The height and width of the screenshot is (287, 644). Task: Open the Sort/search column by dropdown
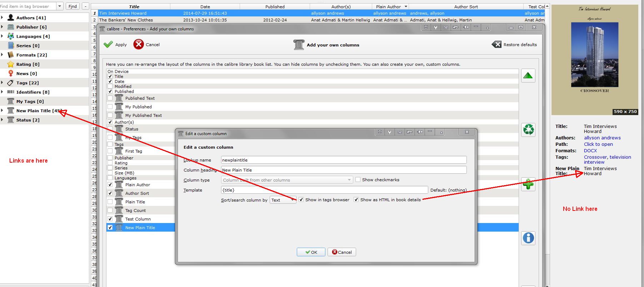point(283,200)
